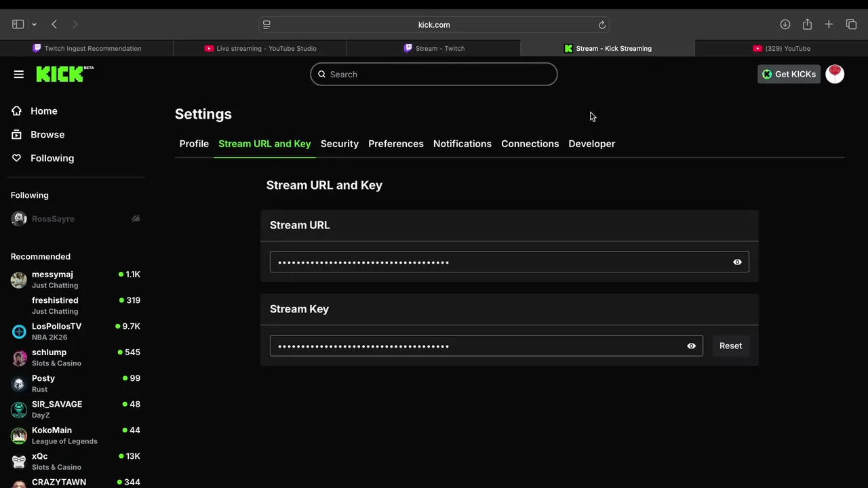Click offline icon next to RossSayre

[x=136, y=219]
